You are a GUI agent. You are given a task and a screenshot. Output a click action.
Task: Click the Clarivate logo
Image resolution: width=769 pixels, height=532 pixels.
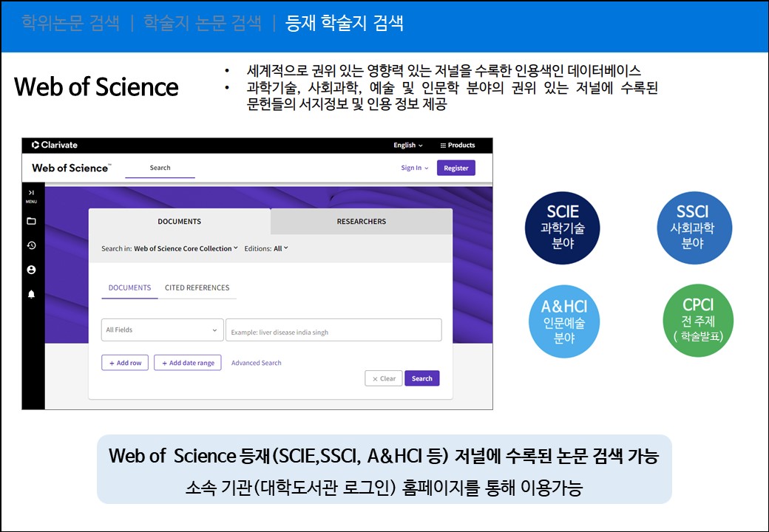pyautogui.click(x=55, y=145)
